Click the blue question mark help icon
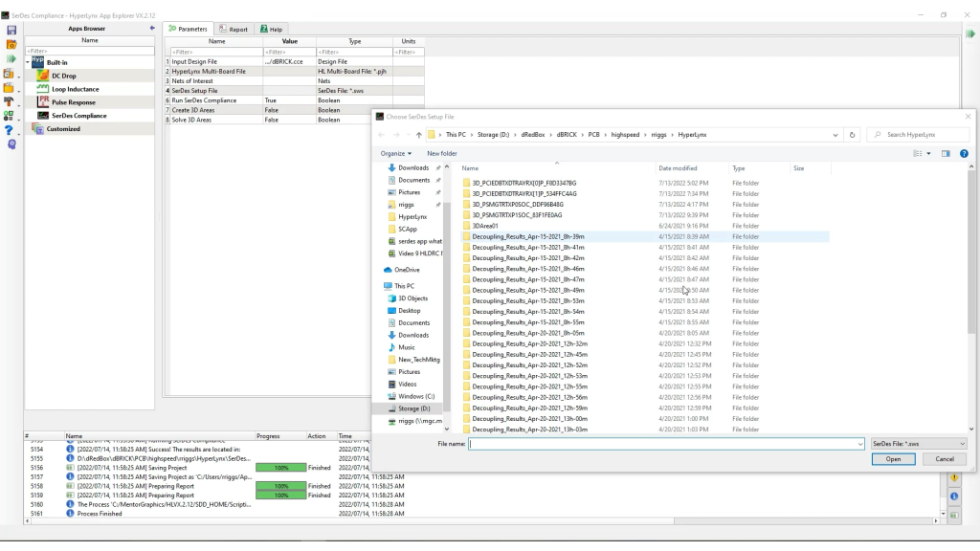The width and height of the screenshot is (980, 551). click(x=9, y=130)
